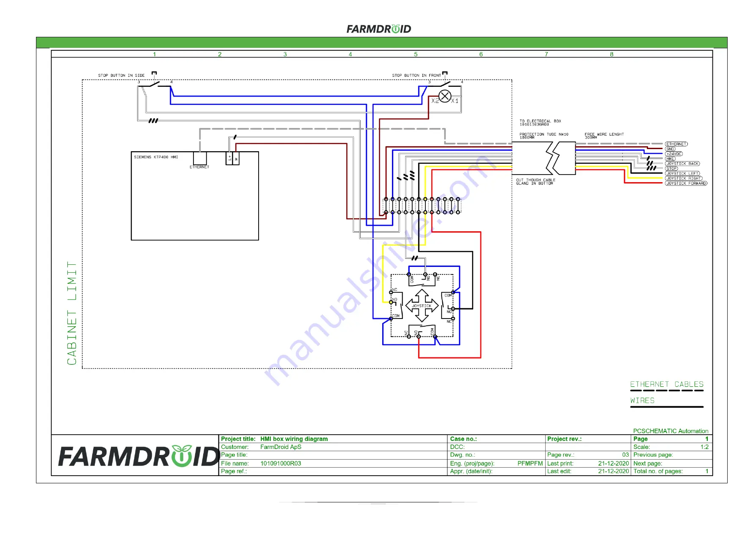Select the 'SIEMENS KTP400 HMI' label
This screenshot has height=535, width=756.
pos(156,157)
